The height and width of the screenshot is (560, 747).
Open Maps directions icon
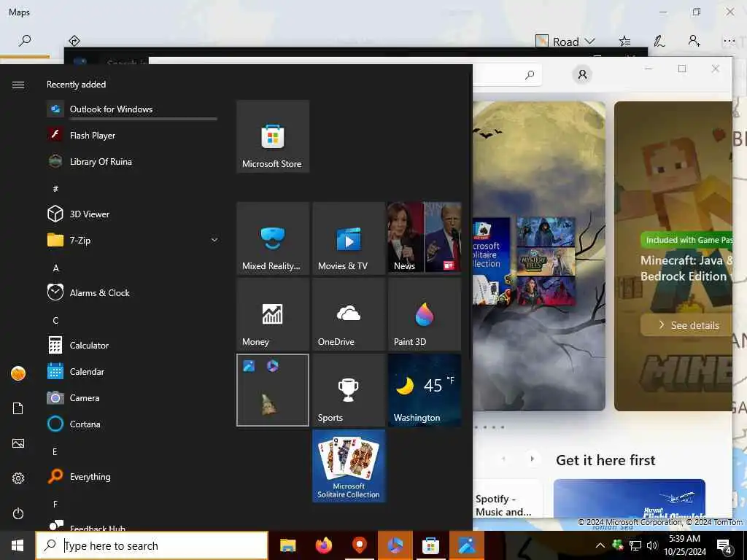74,41
